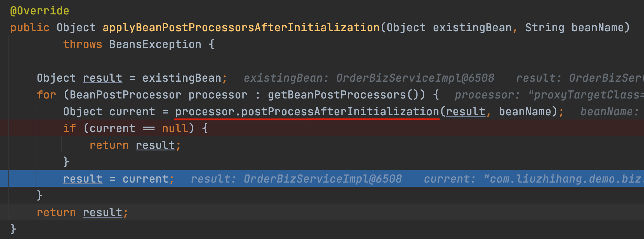Click inline debug hint existingBean: OrderBizServiceImpl@6508
Screen dimensions: 644x239
[369, 78]
